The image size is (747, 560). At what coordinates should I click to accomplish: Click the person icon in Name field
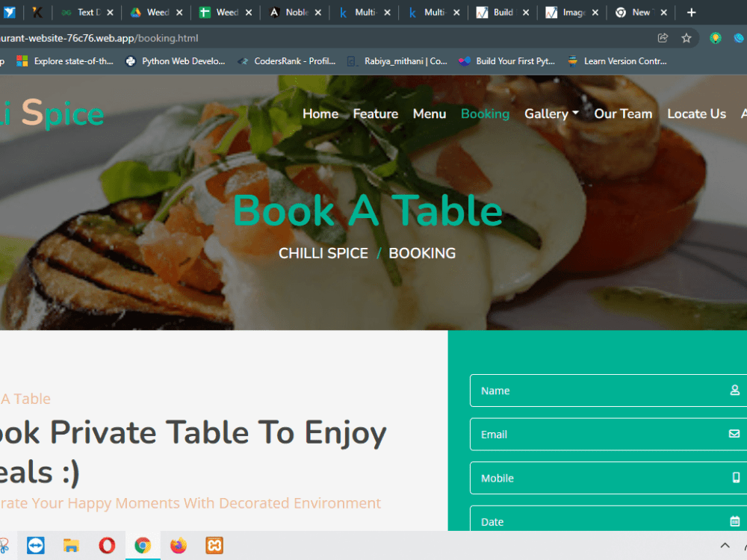734,391
